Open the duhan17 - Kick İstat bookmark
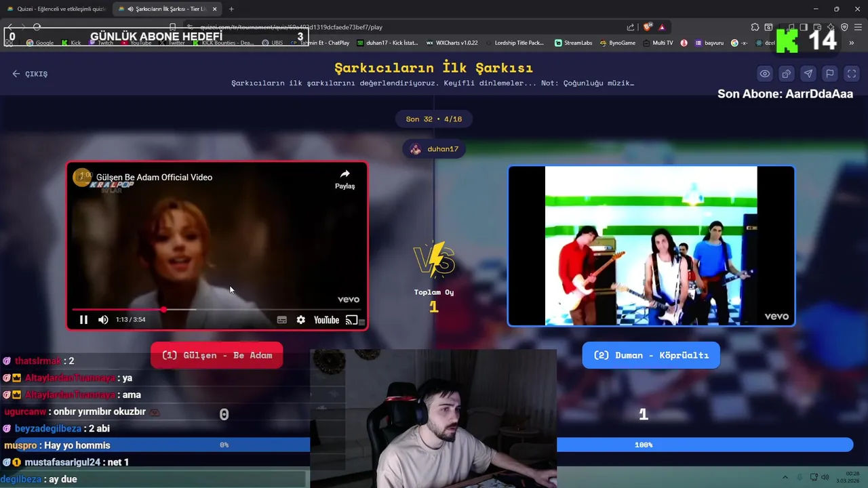The width and height of the screenshot is (868, 488). [387, 43]
